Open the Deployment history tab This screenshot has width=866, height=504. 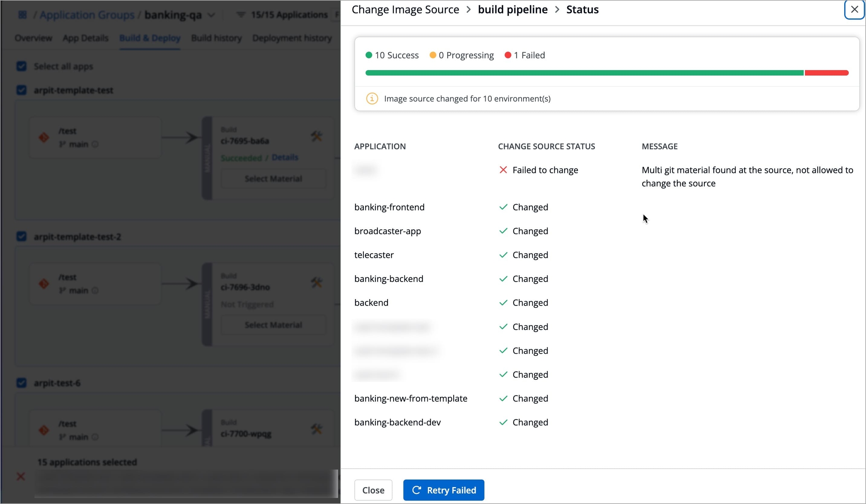(292, 38)
